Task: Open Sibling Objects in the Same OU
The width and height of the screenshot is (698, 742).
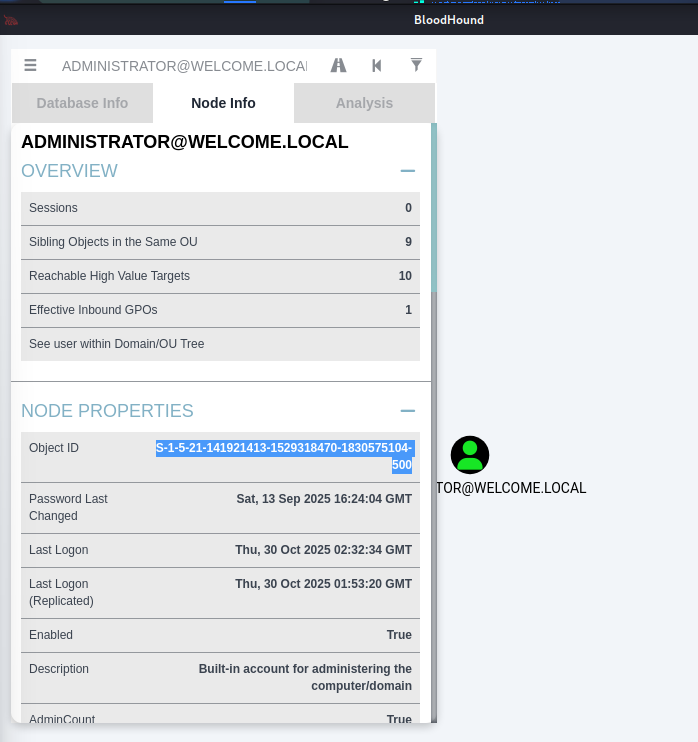Action: coord(220,242)
